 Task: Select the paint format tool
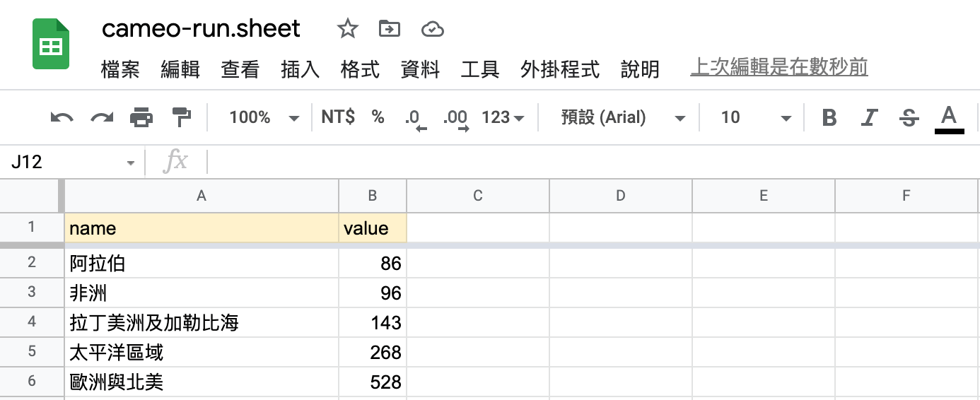pyautogui.click(x=182, y=117)
